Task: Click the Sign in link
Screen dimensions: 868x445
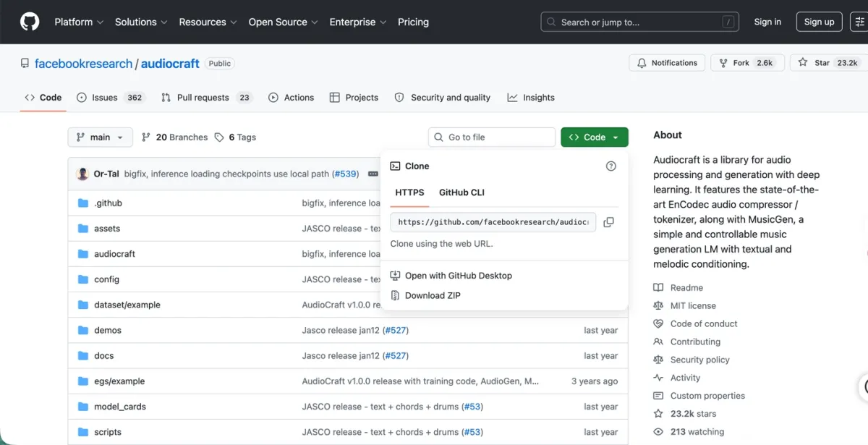Action: click(x=767, y=22)
